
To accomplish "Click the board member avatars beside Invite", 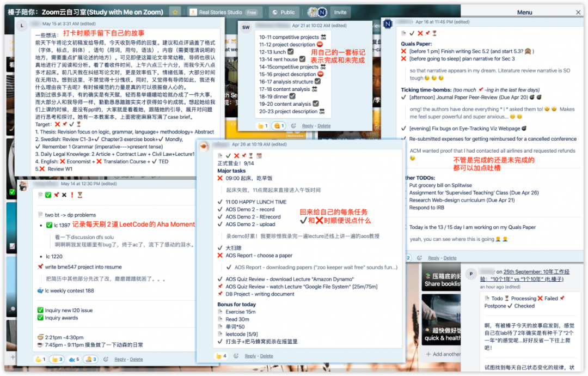I will click(317, 12).
